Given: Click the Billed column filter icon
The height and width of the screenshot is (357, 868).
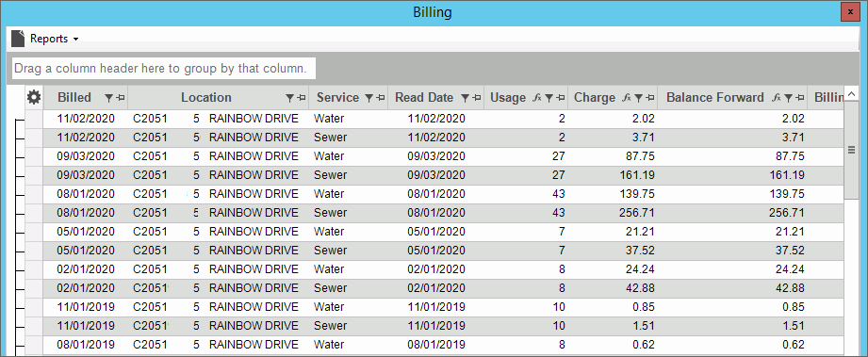Looking at the screenshot, I should [108, 98].
